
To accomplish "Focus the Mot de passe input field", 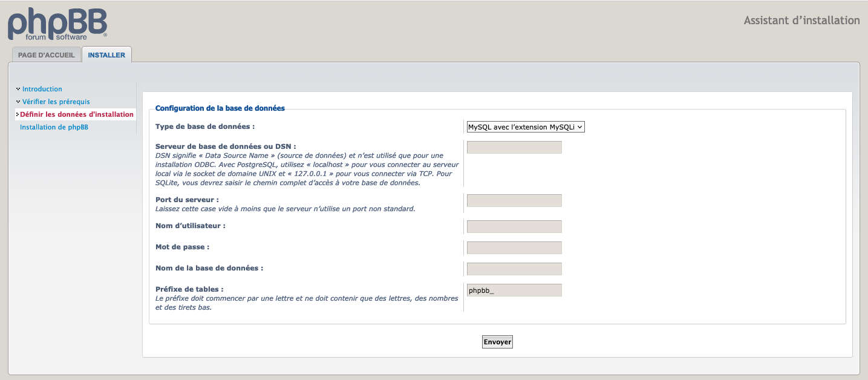I will coord(514,247).
